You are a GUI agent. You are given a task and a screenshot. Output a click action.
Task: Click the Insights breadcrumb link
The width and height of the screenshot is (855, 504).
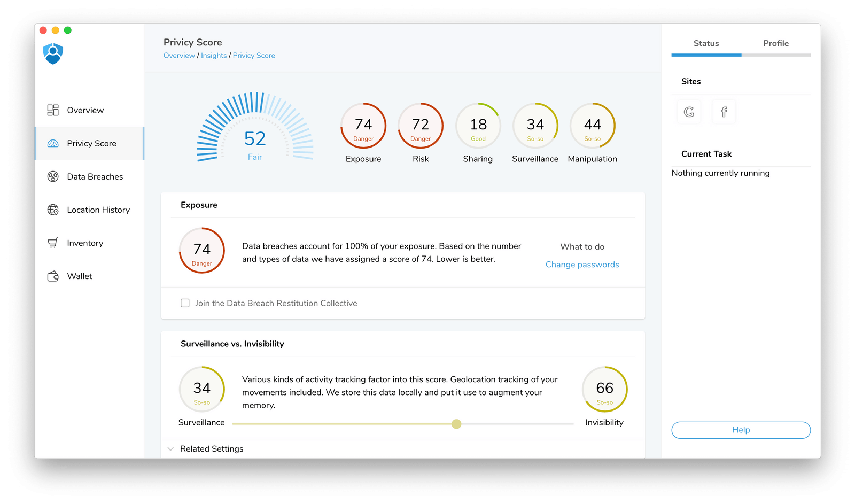(214, 56)
